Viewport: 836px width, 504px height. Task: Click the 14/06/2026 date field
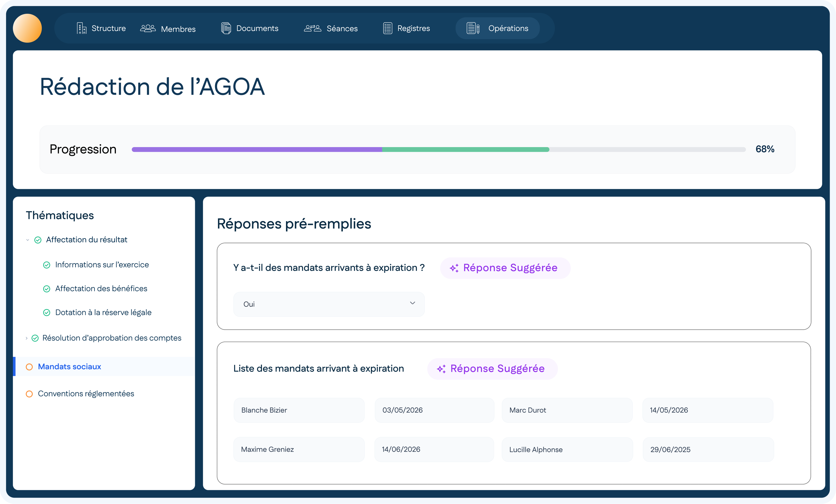click(x=434, y=450)
